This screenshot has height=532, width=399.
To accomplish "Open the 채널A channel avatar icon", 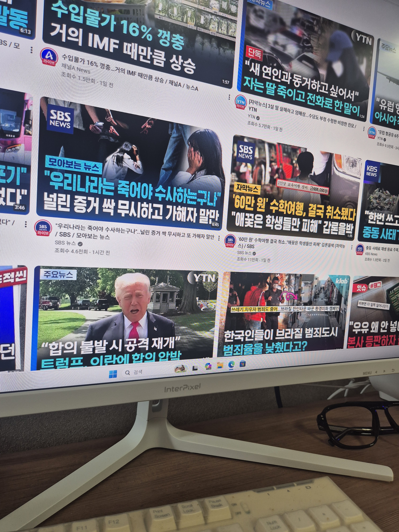I will point(49,57).
